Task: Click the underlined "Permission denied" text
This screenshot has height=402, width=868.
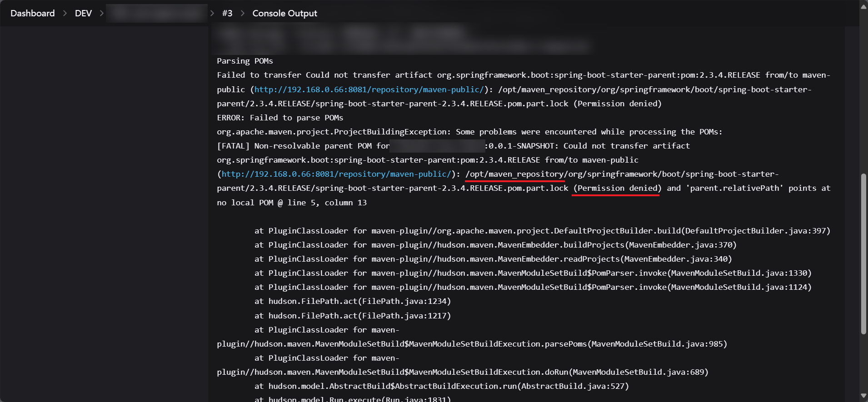Action: (x=616, y=188)
